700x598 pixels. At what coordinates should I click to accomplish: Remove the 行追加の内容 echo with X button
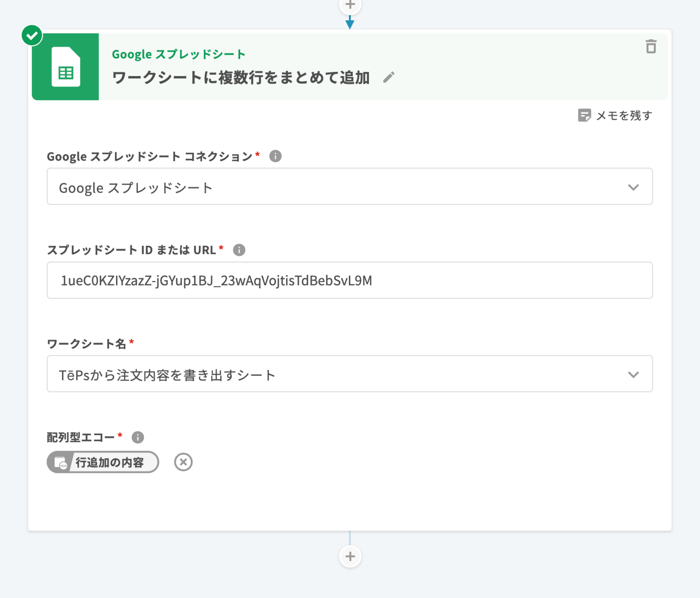click(x=183, y=462)
